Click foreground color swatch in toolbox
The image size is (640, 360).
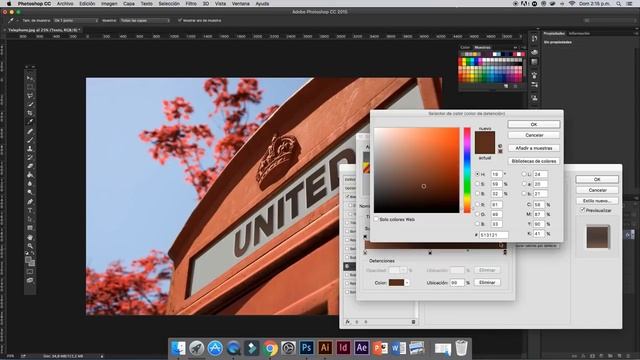point(28,260)
